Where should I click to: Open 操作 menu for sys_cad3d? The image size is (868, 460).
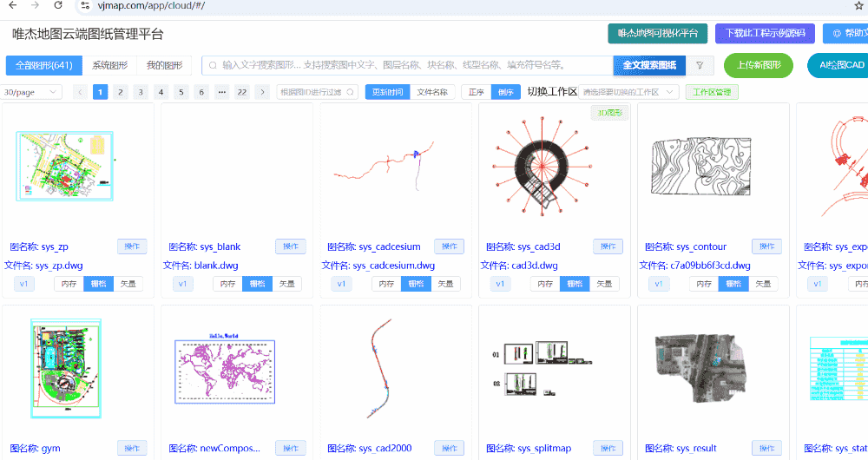[608, 246]
